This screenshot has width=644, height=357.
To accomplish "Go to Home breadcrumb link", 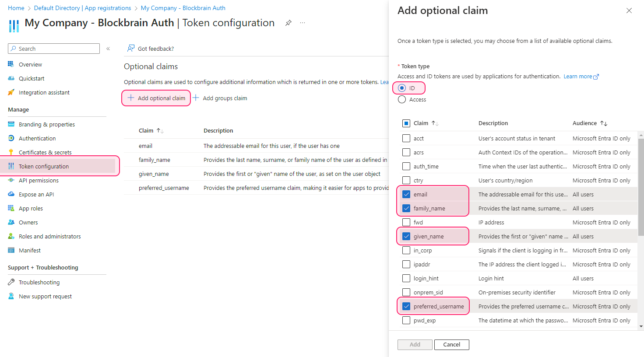I will point(16,8).
